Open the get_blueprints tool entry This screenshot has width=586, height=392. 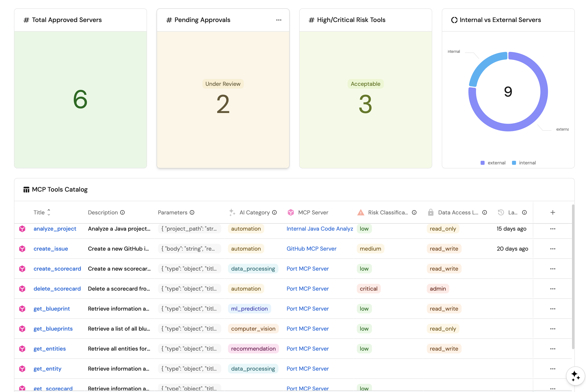pyautogui.click(x=53, y=329)
